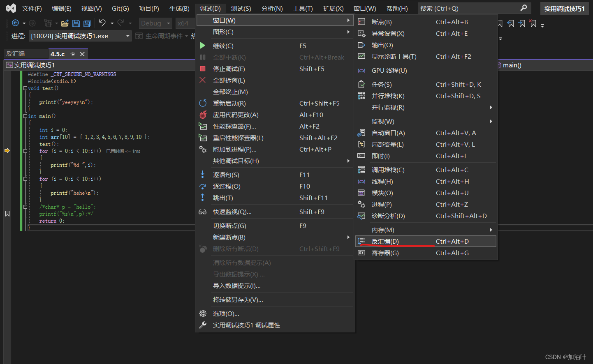593x364 pixels.
Task: Collapse the void test() code block
Action: tap(25, 88)
